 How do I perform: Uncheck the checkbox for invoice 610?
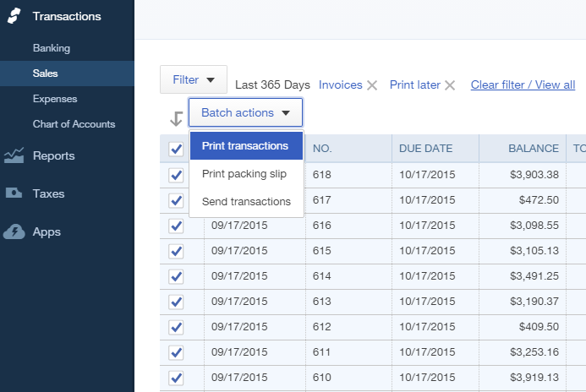pyautogui.click(x=176, y=378)
